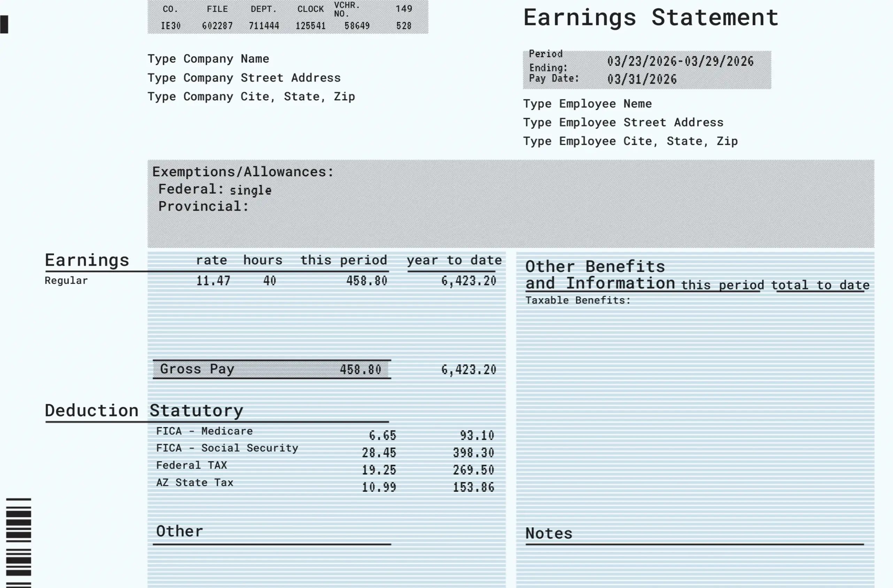
Task: Click the FICA - Social Security amount 28.45
Action: tap(379, 452)
